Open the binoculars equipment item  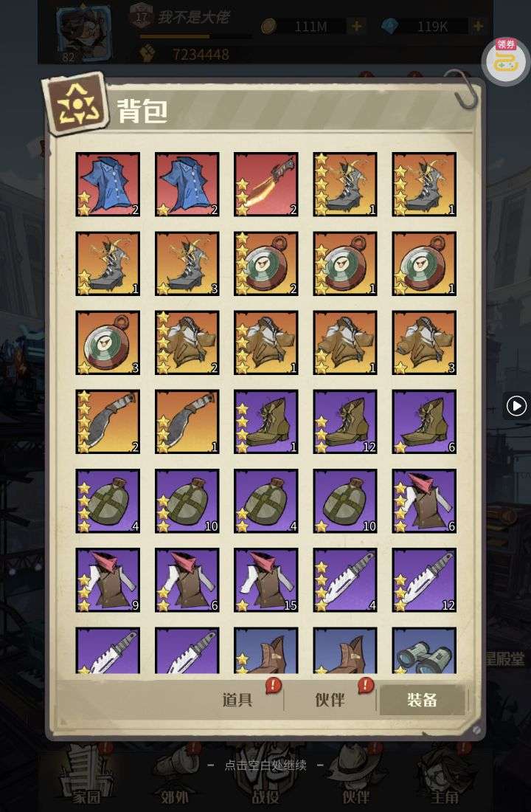tap(424, 650)
